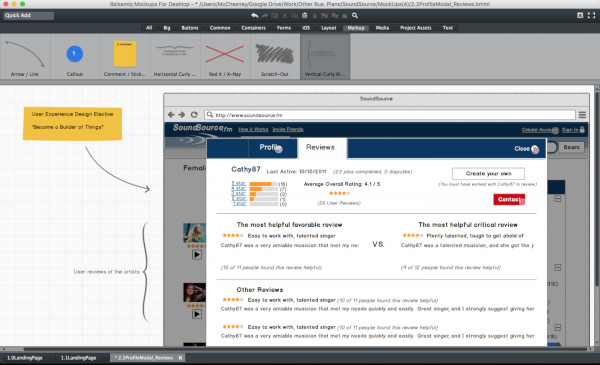The image size is (600, 365).
Task: Select the Reviews tab in the modal
Action: coord(322,148)
